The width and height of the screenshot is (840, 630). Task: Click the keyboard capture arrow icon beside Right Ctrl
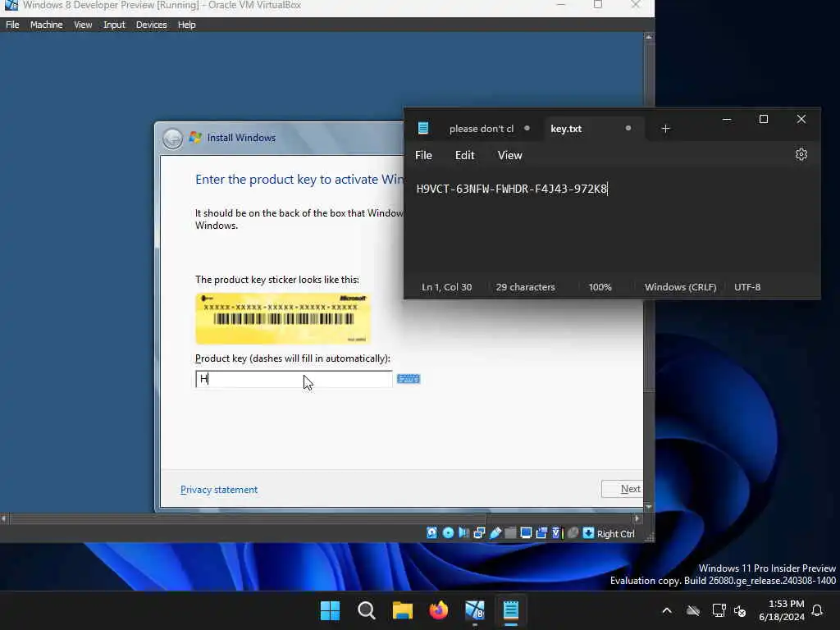pos(588,533)
